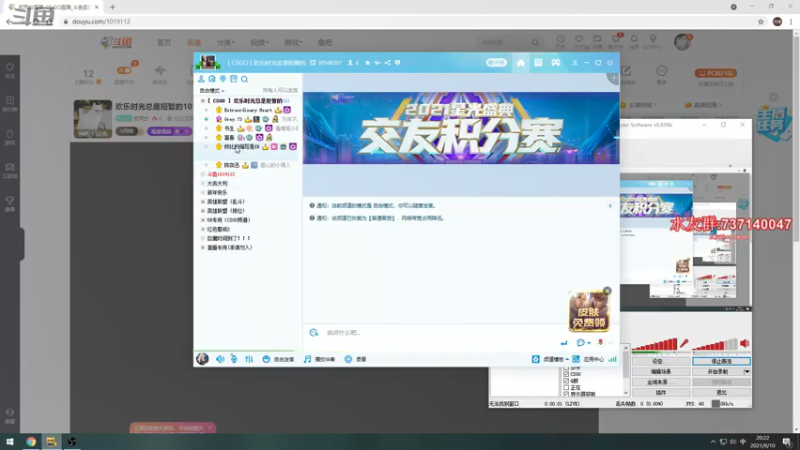Mute the microphone icon in OBS
Screen dimensions: 800x450
tap(684, 343)
